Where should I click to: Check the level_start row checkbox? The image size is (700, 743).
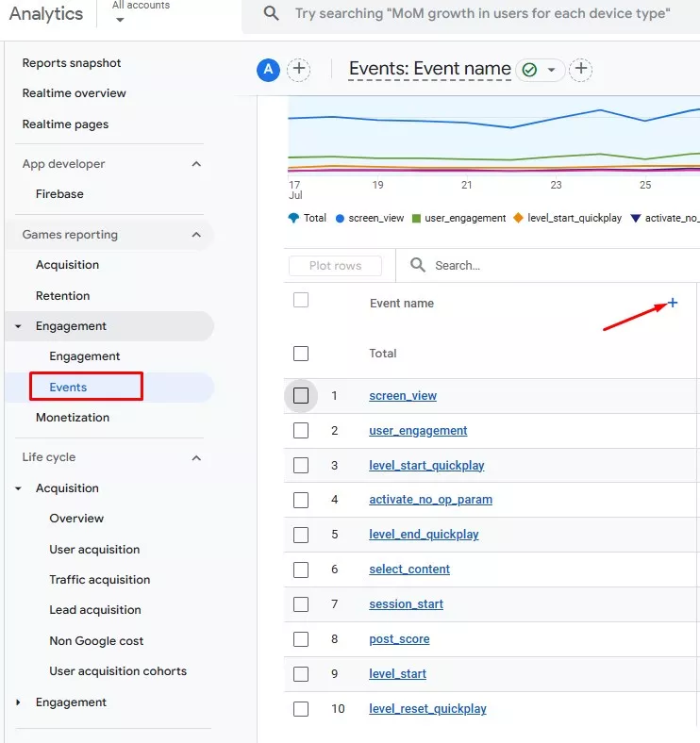(301, 674)
